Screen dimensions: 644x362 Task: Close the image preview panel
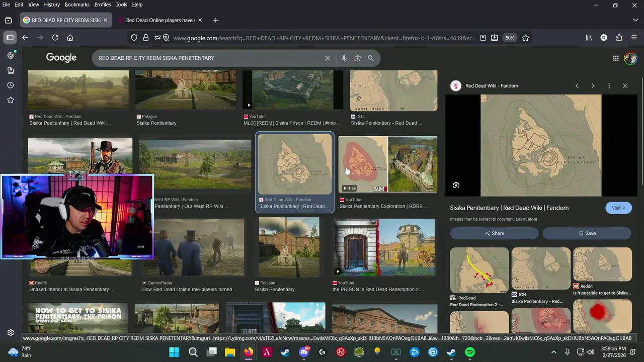(625, 86)
